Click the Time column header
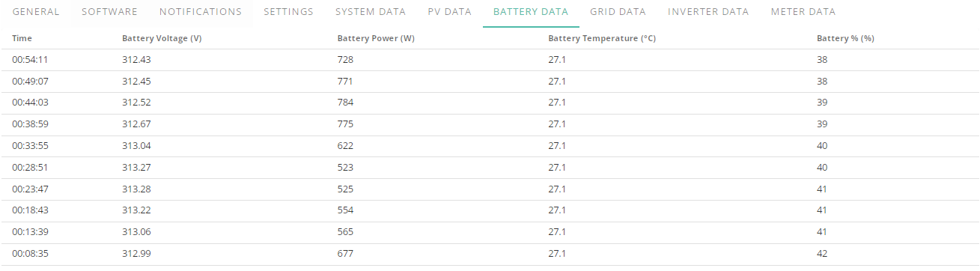The height and width of the screenshot is (271, 980). tap(22, 38)
